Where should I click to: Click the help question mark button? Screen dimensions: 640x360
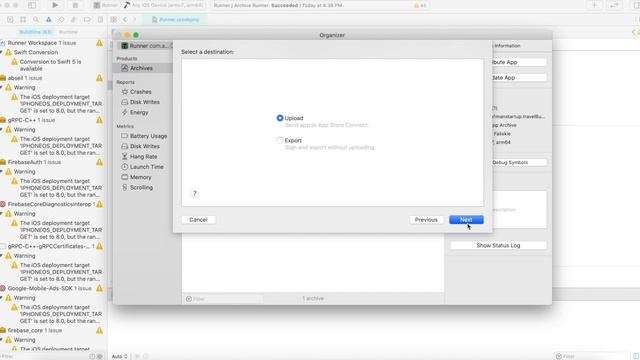(x=195, y=193)
